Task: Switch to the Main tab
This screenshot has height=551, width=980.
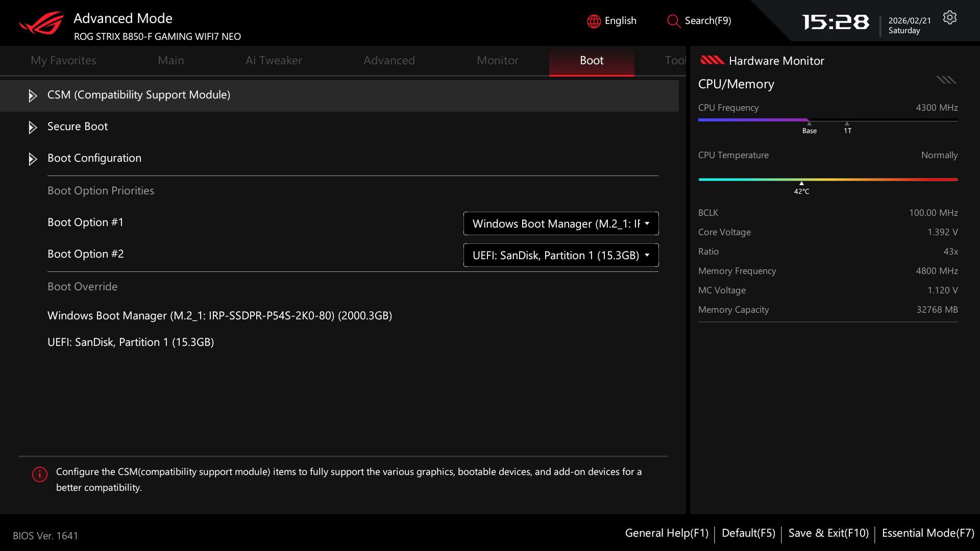Action: pyautogui.click(x=171, y=60)
